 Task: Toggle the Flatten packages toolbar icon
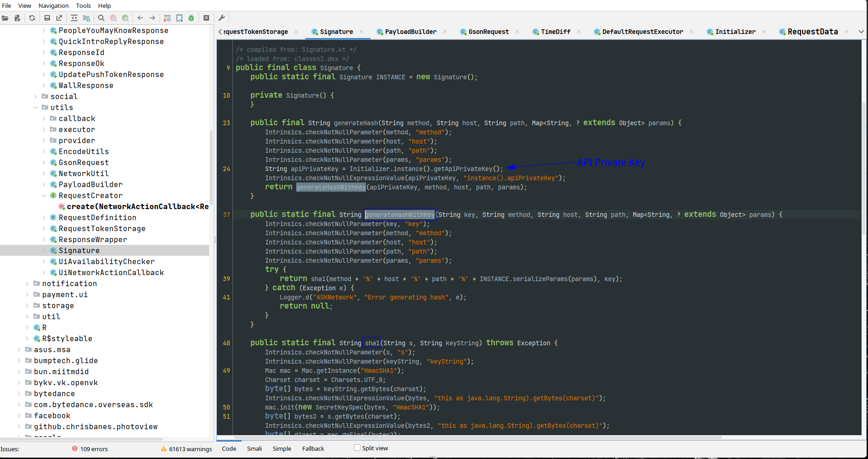(x=86, y=18)
